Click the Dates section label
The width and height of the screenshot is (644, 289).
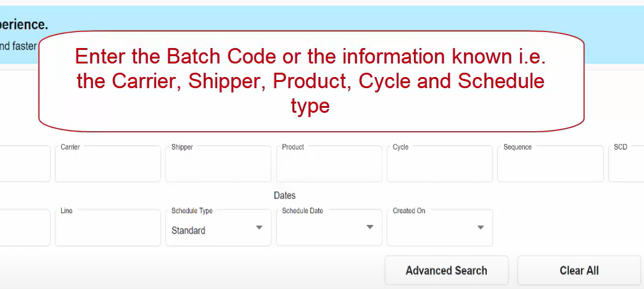(285, 195)
